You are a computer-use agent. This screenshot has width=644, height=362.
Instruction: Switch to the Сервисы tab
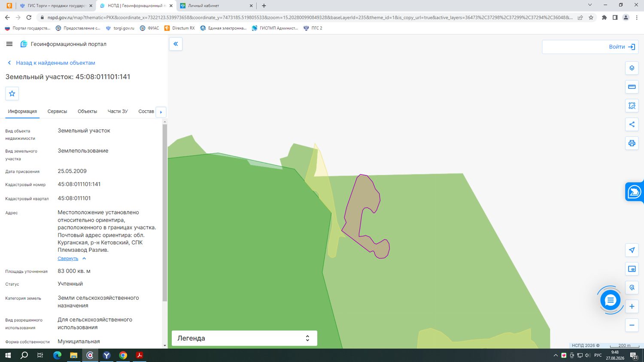[x=57, y=112]
